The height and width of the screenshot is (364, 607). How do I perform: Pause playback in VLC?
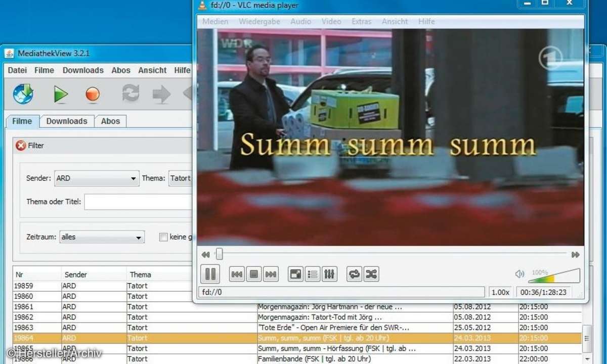click(210, 274)
